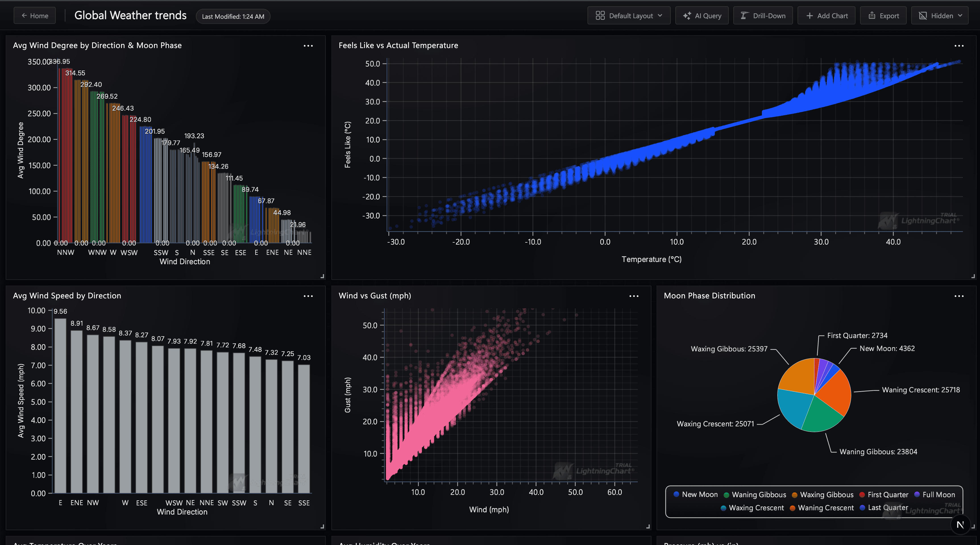Click 'Moon Phase Distribution' chart title
The image size is (980, 545).
pyautogui.click(x=709, y=296)
